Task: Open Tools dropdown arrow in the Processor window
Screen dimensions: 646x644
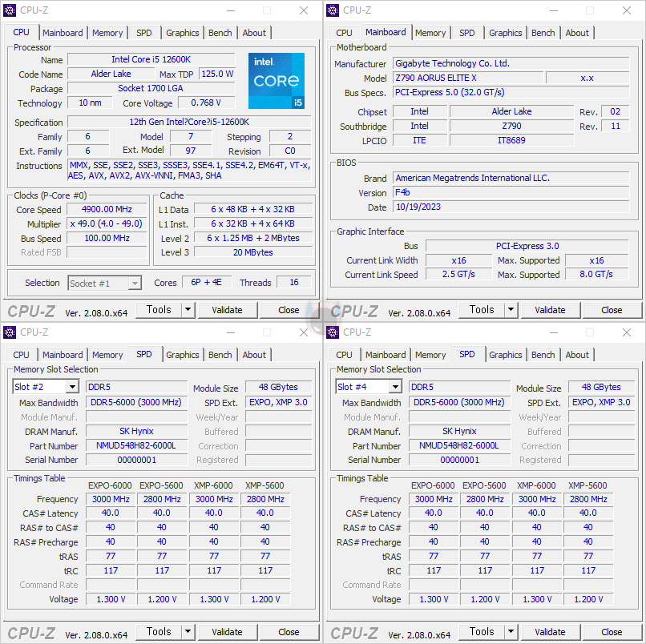Action: (x=188, y=310)
